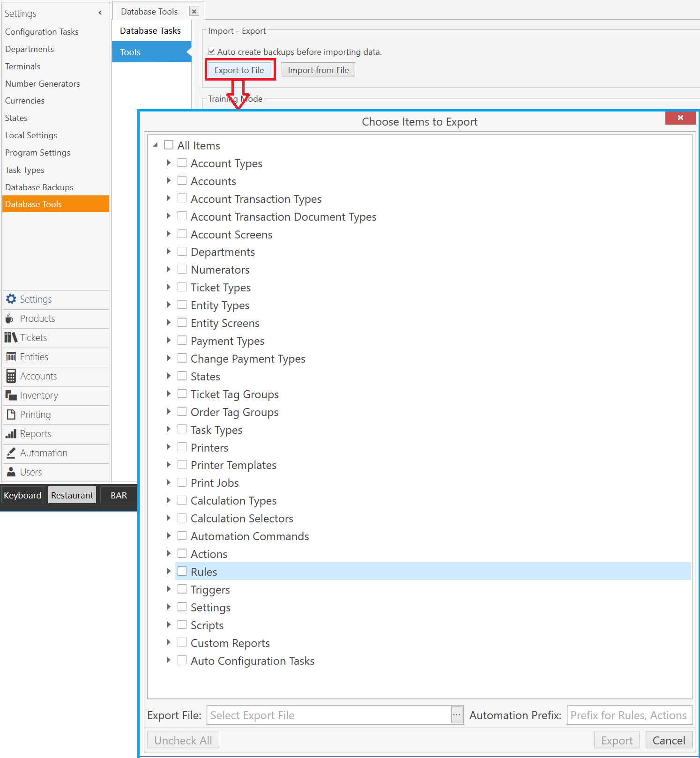Click the Automation Prefix input field
This screenshot has width=700, height=758.
629,715
